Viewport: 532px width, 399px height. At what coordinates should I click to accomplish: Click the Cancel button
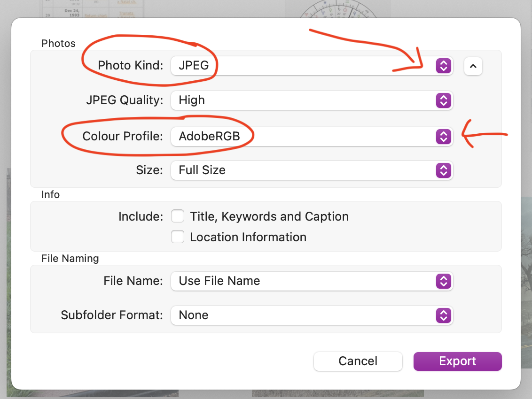click(358, 361)
